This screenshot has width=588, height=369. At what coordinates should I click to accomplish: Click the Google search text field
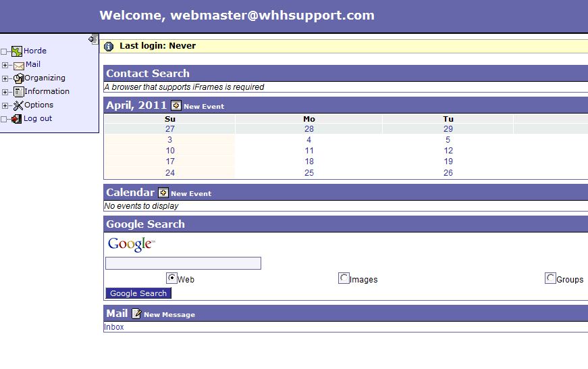pos(183,264)
